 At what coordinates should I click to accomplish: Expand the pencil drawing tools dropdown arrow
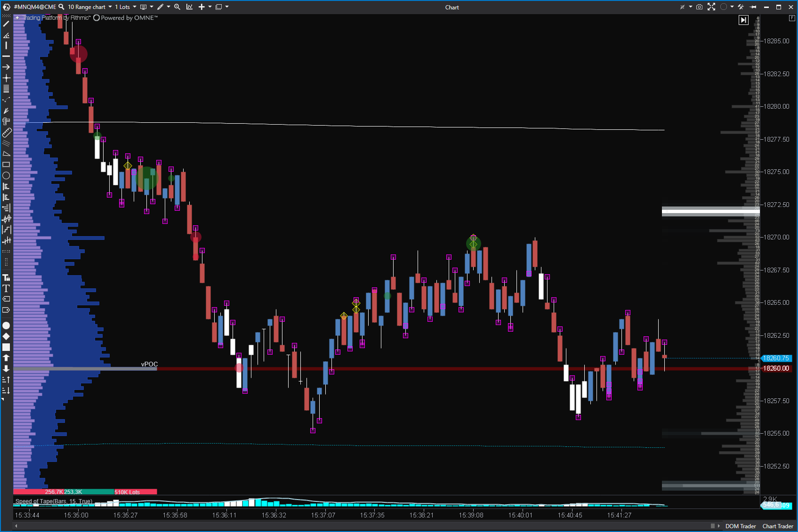[169, 7]
